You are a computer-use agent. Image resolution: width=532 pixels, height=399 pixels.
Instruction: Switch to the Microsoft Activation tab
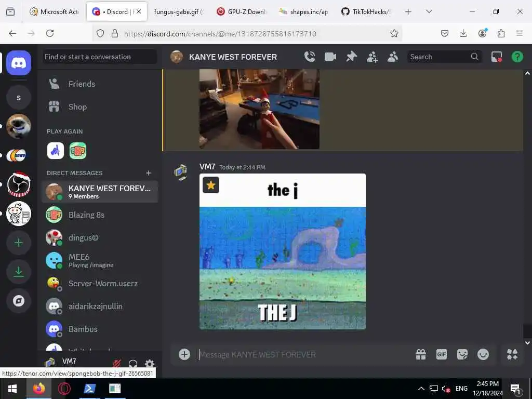[54, 11]
